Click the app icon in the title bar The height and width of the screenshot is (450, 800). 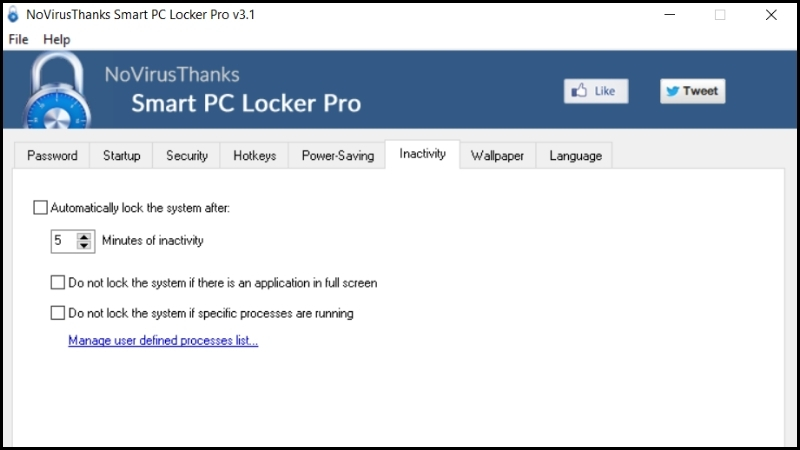coord(13,14)
